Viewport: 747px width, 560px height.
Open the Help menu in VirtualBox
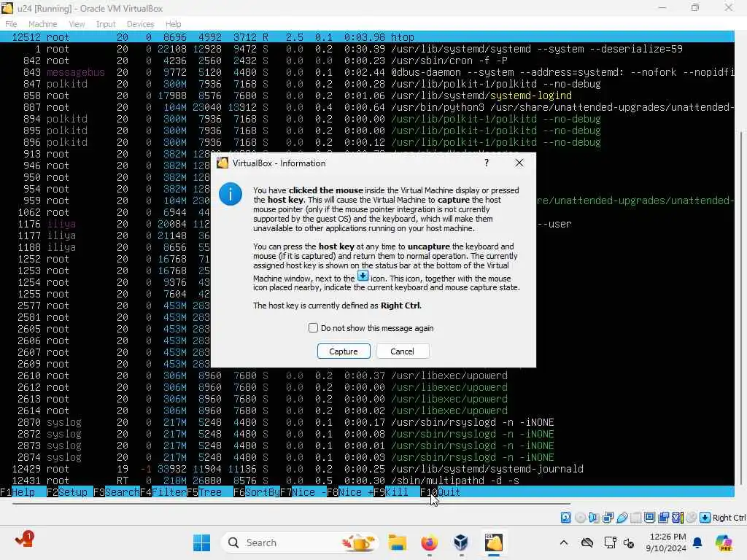pos(173,24)
